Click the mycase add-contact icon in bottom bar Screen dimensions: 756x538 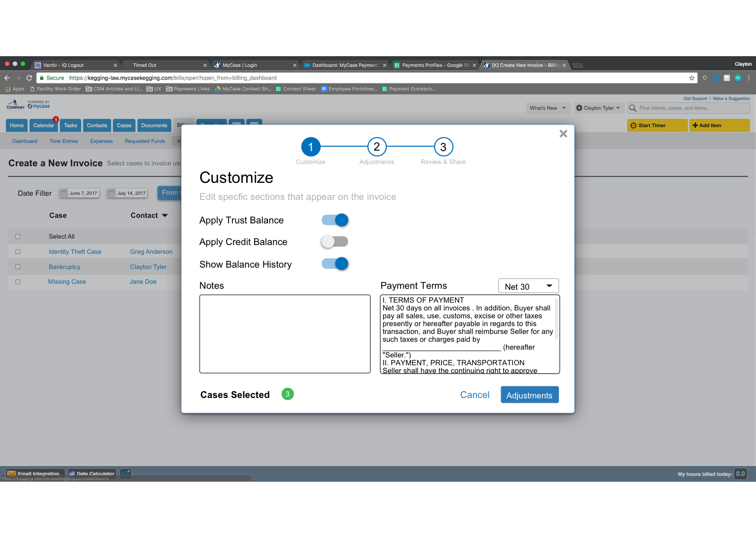pos(126,474)
